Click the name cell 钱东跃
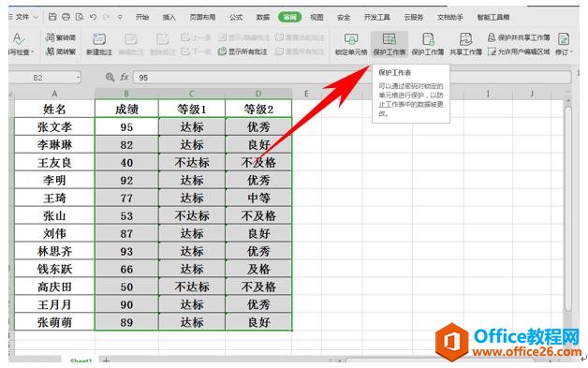588x368 pixels. pyautogui.click(x=54, y=269)
